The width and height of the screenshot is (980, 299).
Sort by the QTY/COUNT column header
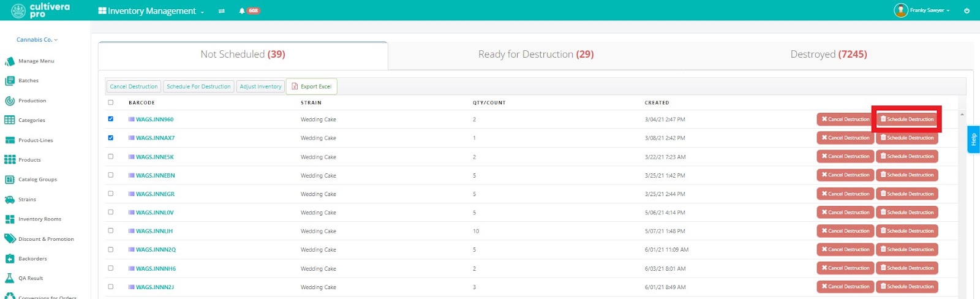pyautogui.click(x=489, y=103)
